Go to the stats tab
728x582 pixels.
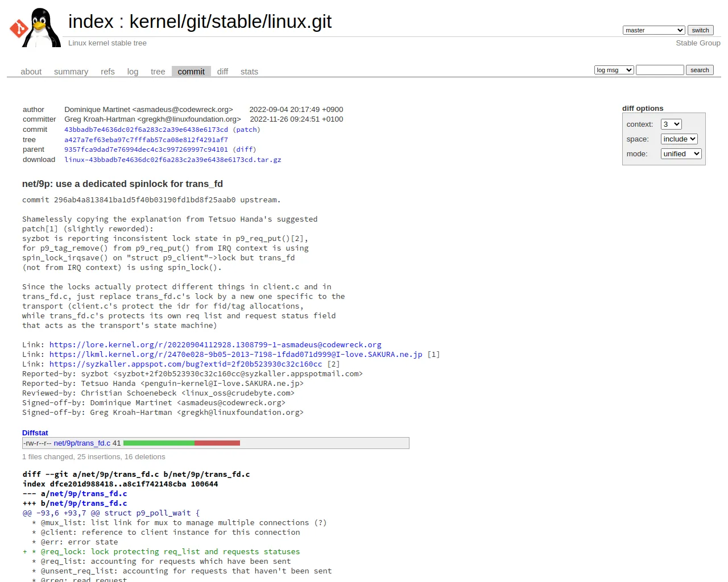tap(249, 72)
